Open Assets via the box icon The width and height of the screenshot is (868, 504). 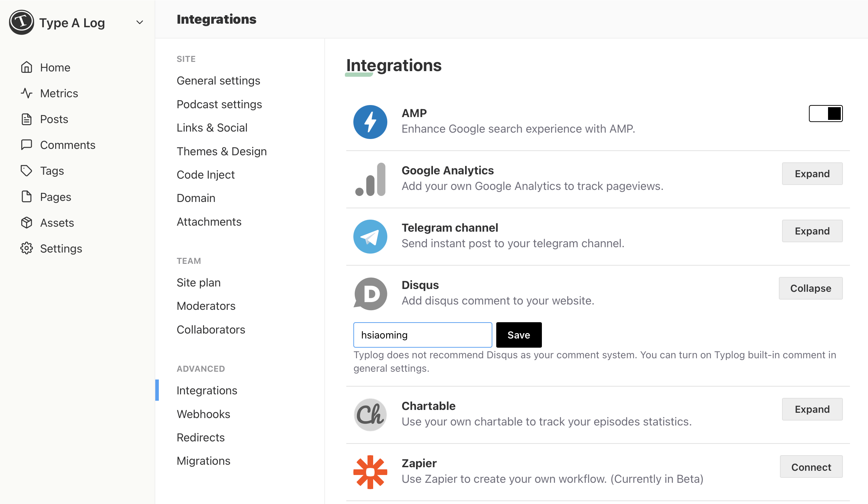[27, 222]
